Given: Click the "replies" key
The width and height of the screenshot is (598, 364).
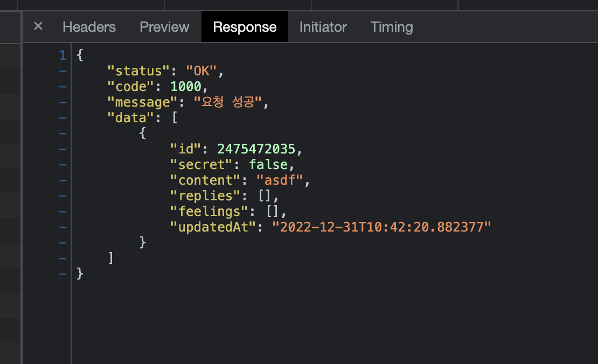Looking at the screenshot, I should coord(205,196).
